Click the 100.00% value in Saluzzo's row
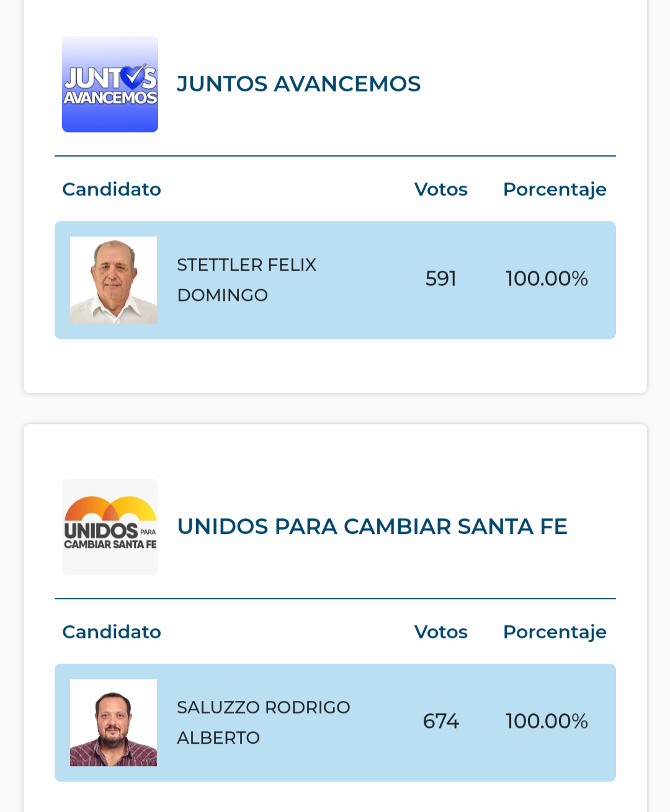Image resolution: width=670 pixels, height=812 pixels. pyautogui.click(x=547, y=721)
